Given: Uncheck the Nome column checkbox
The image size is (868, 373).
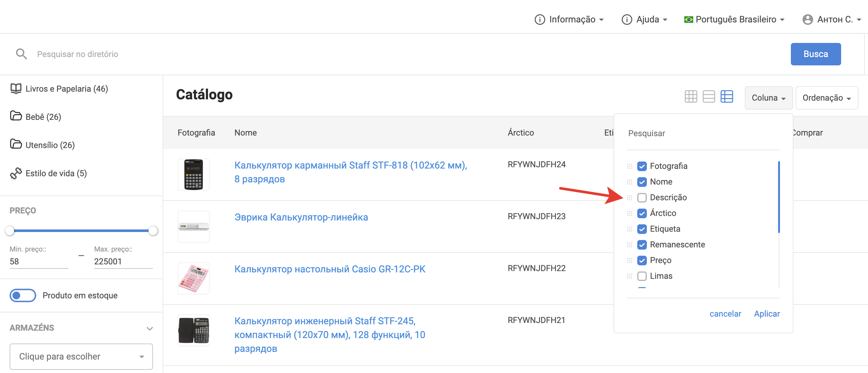Looking at the screenshot, I should point(642,182).
